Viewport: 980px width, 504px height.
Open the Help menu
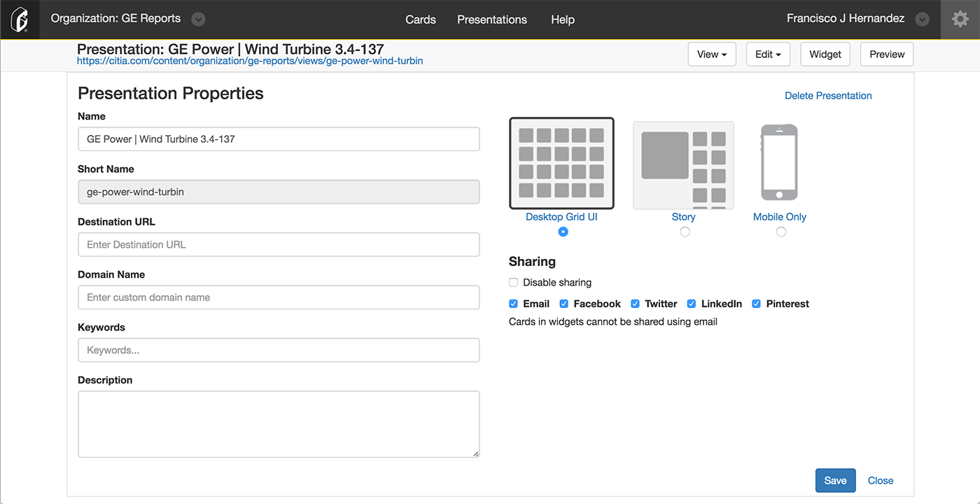(x=563, y=20)
